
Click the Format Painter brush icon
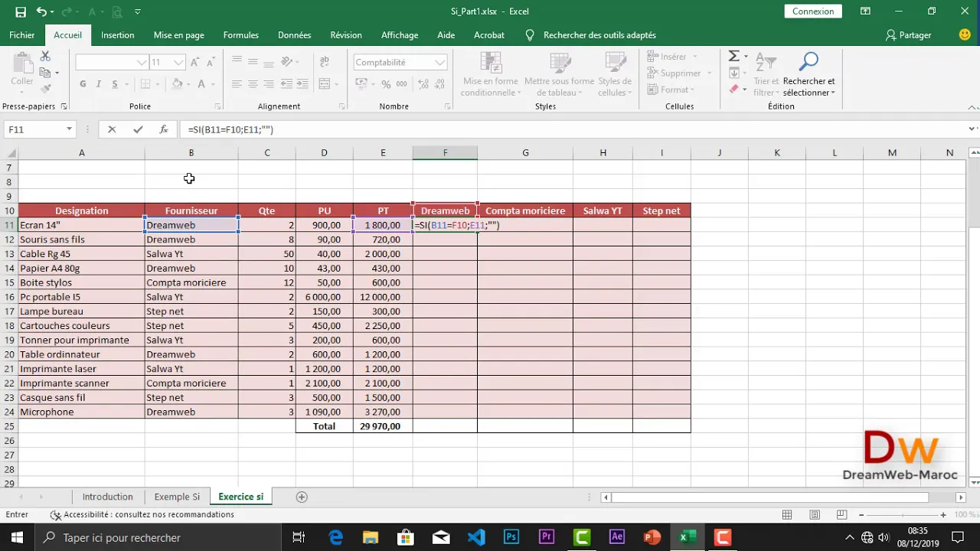click(x=45, y=89)
